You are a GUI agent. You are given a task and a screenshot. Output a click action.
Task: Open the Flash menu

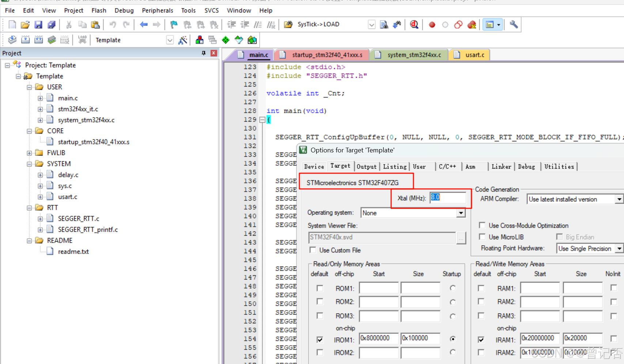tap(99, 10)
